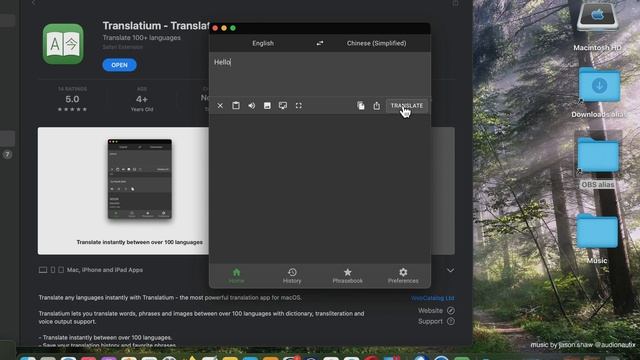Expand the app description chevron in App Store
The width and height of the screenshot is (640, 360).
click(x=450, y=271)
